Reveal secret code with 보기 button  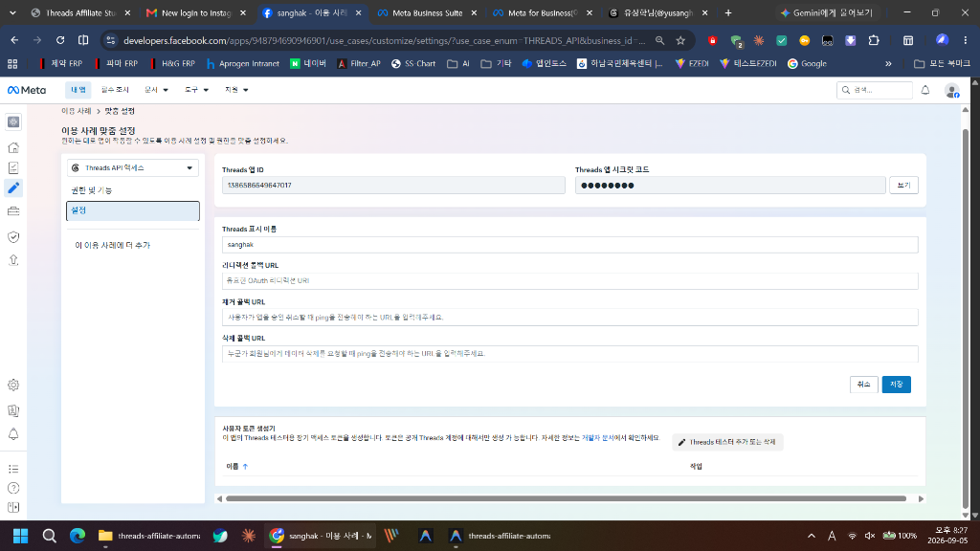pos(903,185)
